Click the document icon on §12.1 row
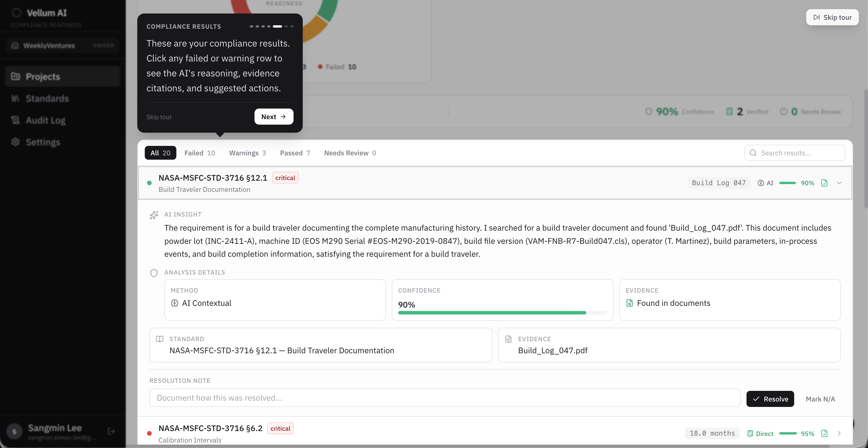The height and width of the screenshot is (448, 868). pyautogui.click(x=824, y=183)
